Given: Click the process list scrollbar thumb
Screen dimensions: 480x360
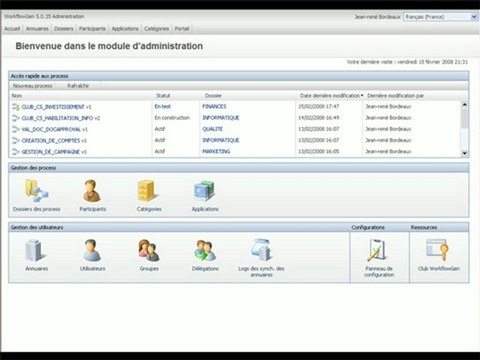Looking at the screenshot, I should (465, 118).
